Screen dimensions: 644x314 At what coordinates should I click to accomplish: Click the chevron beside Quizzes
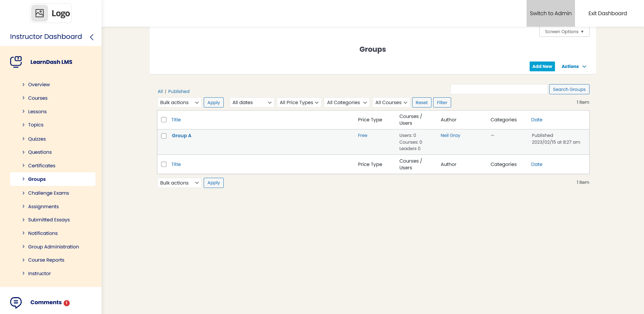(x=23, y=139)
